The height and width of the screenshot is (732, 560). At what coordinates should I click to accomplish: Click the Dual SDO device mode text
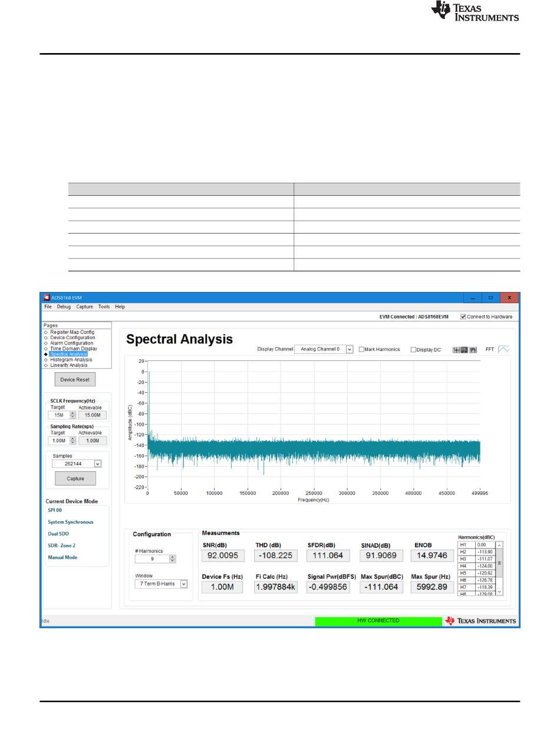58,534
